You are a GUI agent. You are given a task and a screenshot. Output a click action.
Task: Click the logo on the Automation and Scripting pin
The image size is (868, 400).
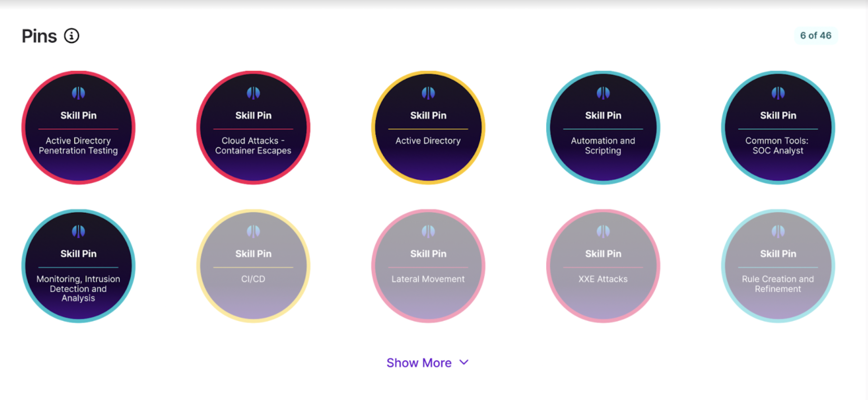[603, 93]
